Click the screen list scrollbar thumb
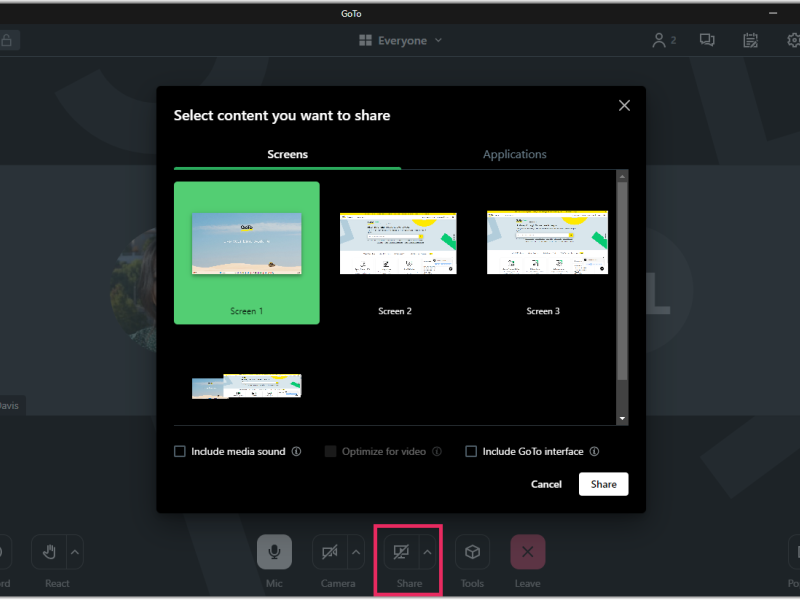The width and height of the screenshot is (800, 600). [622, 281]
